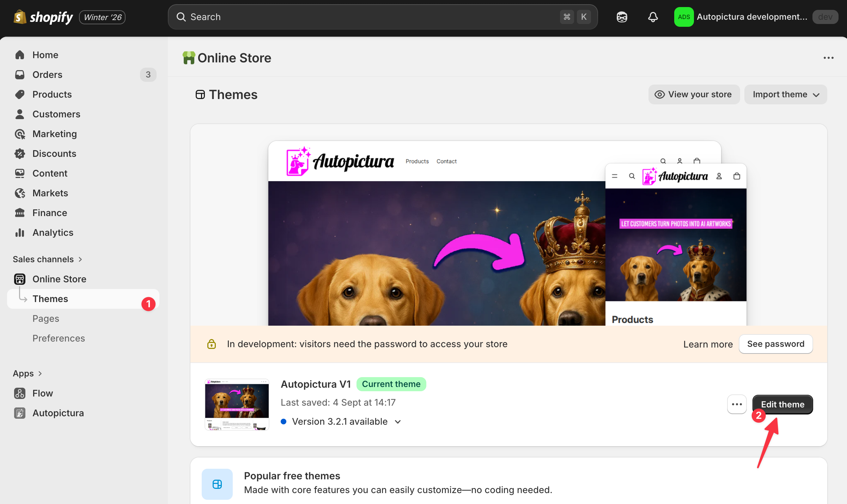Select the Orders icon in sidebar
Screen dimensions: 847x504
click(20, 74)
